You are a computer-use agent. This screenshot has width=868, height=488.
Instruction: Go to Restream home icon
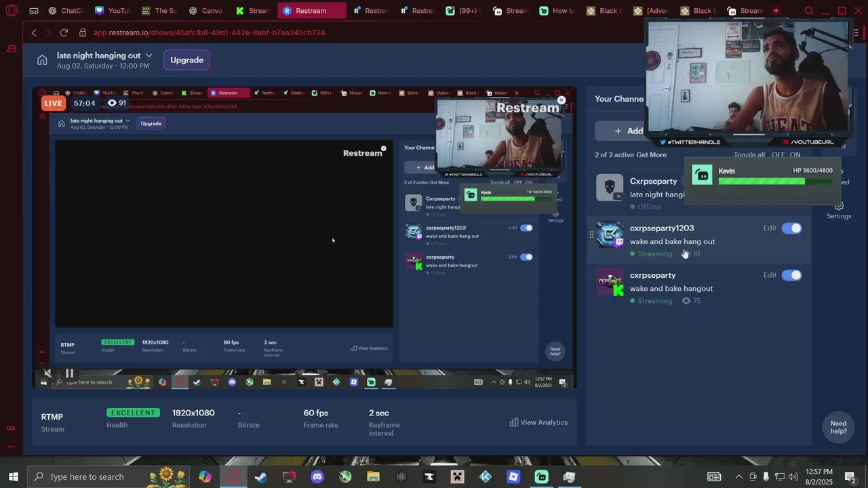click(42, 60)
